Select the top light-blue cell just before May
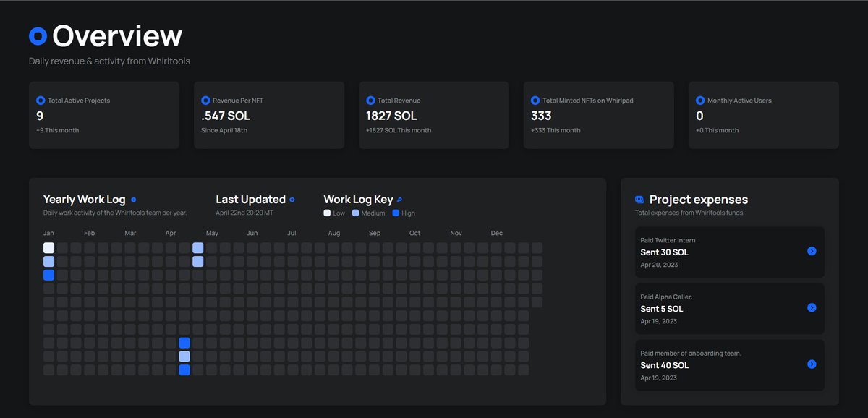Viewport: 868px width, 418px height. tap(197, 248)
